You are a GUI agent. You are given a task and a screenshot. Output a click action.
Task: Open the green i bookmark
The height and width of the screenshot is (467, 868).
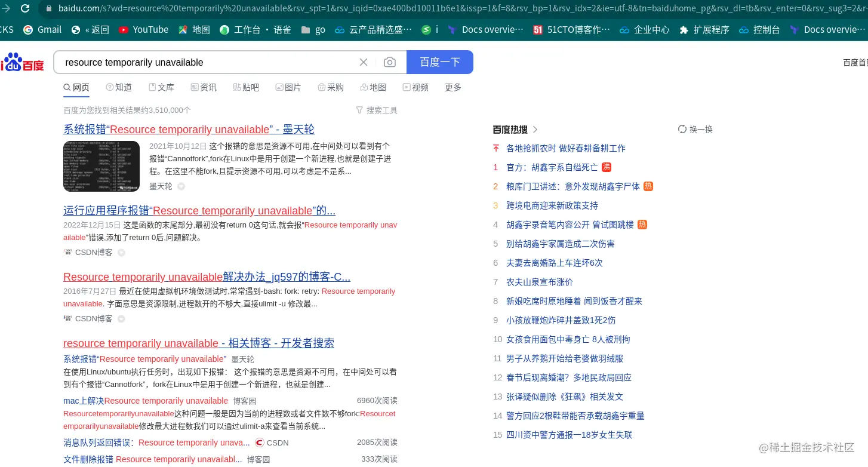click(430, 29)
